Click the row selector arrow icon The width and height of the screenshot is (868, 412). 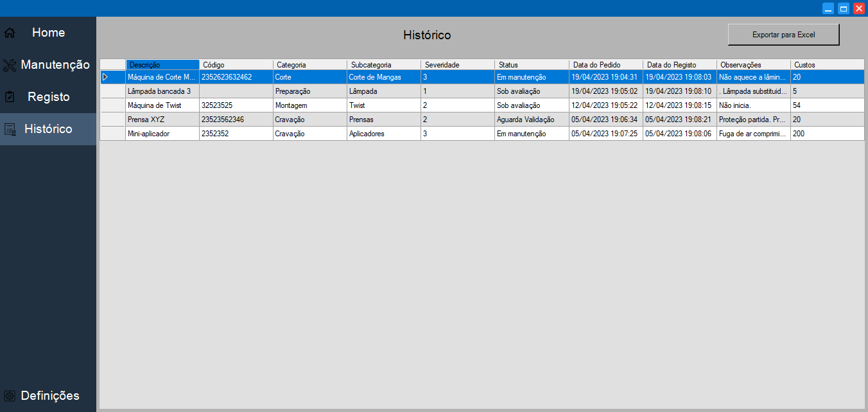coord(106,76)
